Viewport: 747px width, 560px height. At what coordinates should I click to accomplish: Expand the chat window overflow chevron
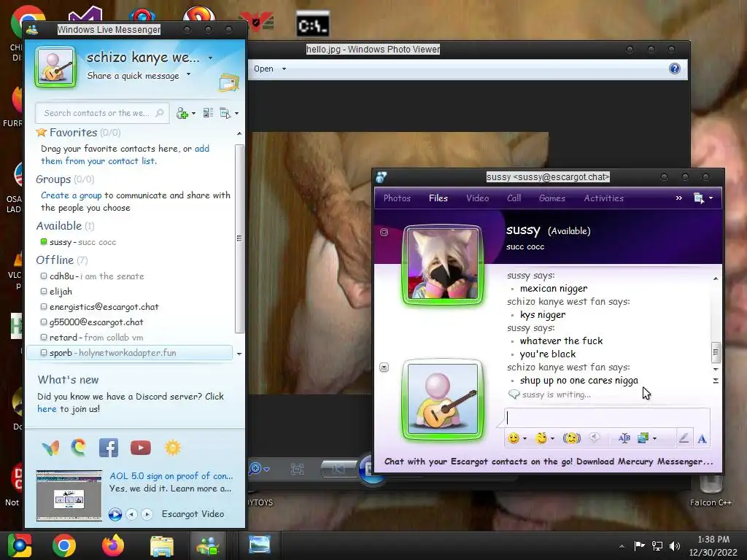point(679,198)
